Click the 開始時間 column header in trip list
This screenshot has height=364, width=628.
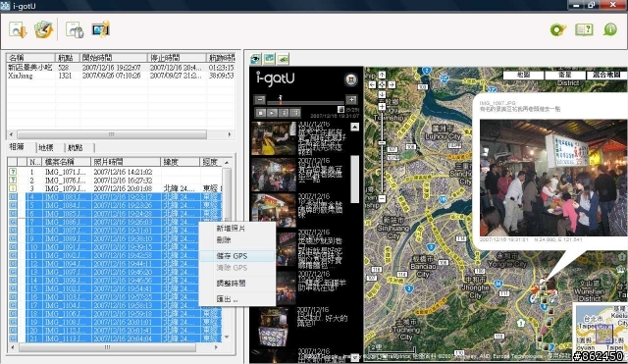(x=114, y=58)
